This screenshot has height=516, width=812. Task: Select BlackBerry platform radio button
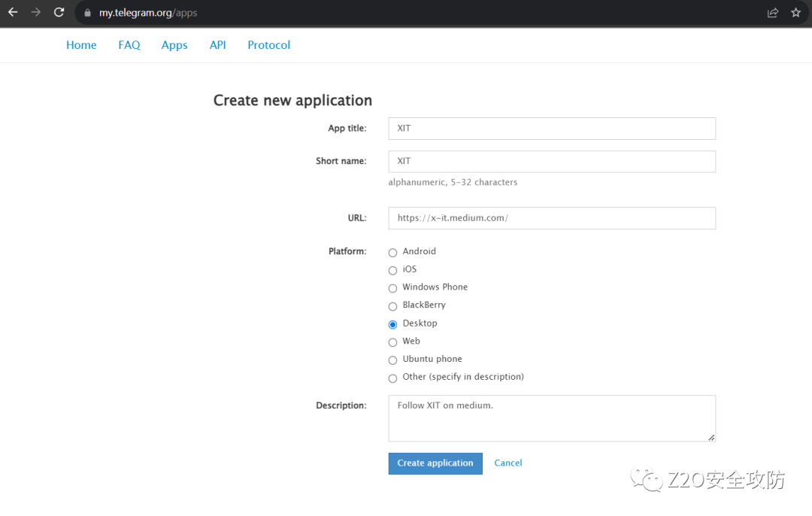pyautogui.click(x=392, y=306)
